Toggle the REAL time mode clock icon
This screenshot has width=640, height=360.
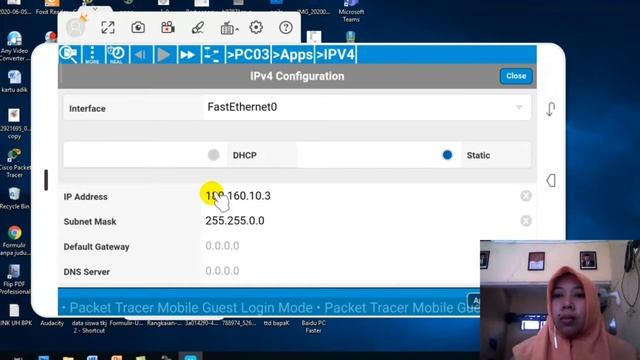point(116,55)
